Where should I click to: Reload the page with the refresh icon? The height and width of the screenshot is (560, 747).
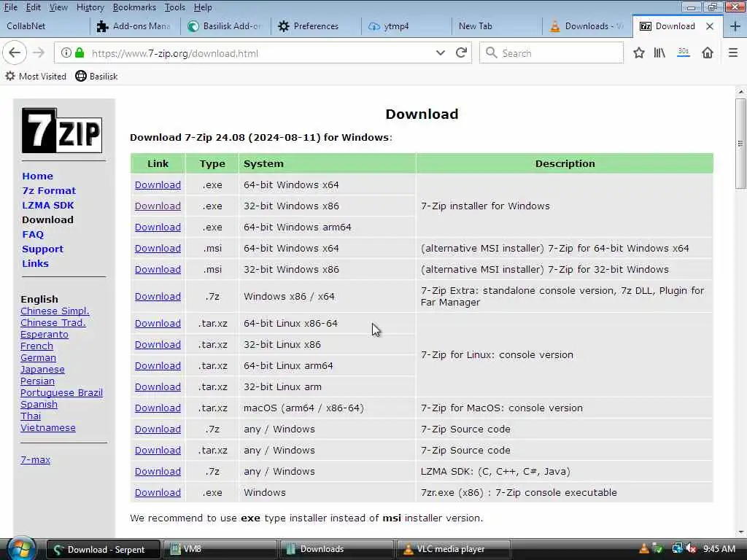pyautogui.click(x=461, y=52)
